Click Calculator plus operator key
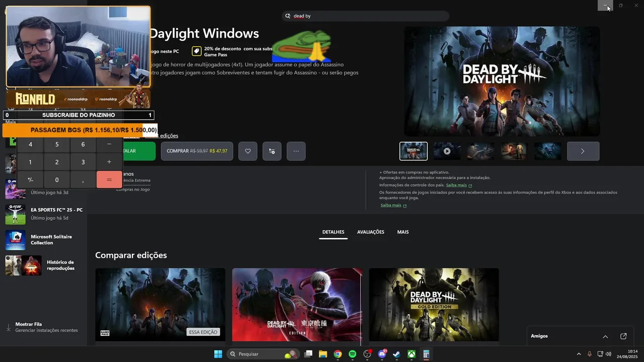644x362 pixels. coord(109,162)
